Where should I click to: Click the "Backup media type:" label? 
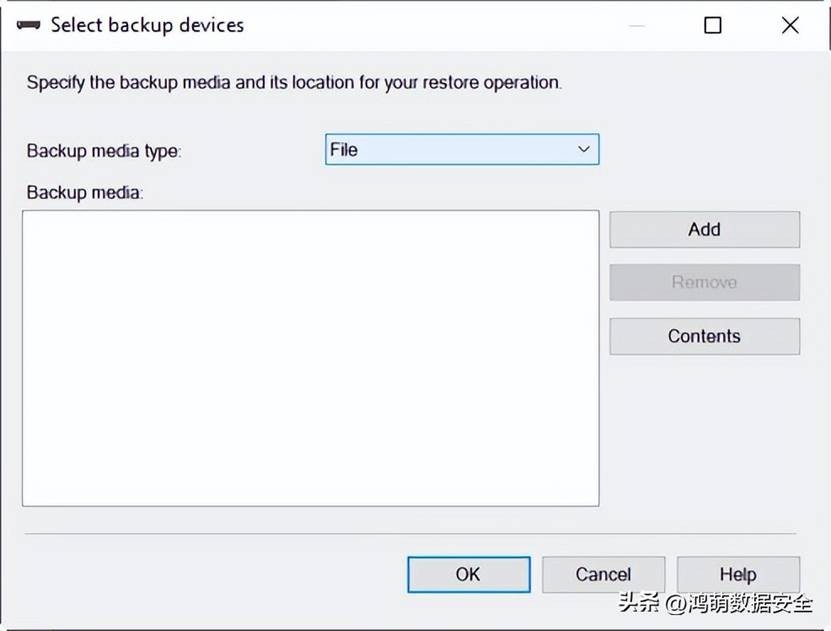(x=104, y=151)
